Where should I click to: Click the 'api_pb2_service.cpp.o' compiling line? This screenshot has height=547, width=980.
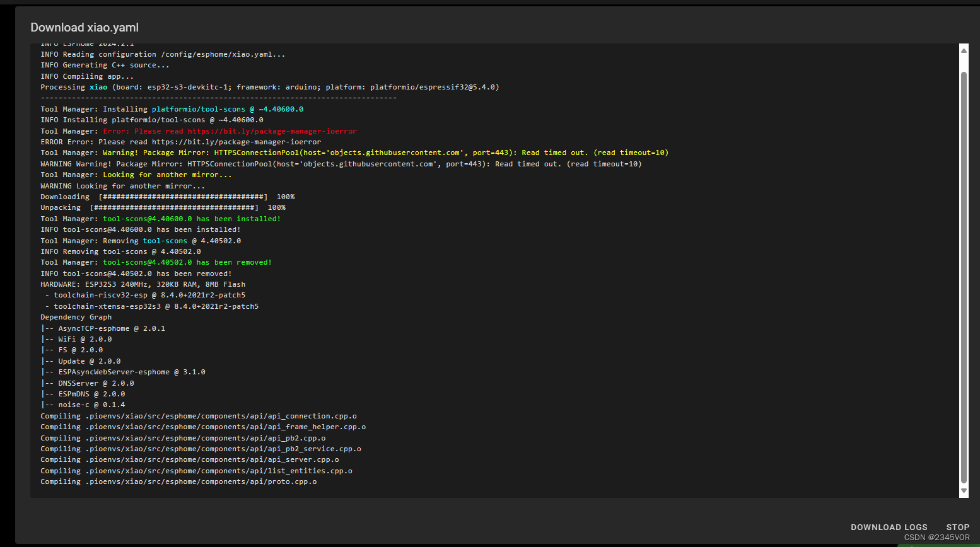[201, 449]
